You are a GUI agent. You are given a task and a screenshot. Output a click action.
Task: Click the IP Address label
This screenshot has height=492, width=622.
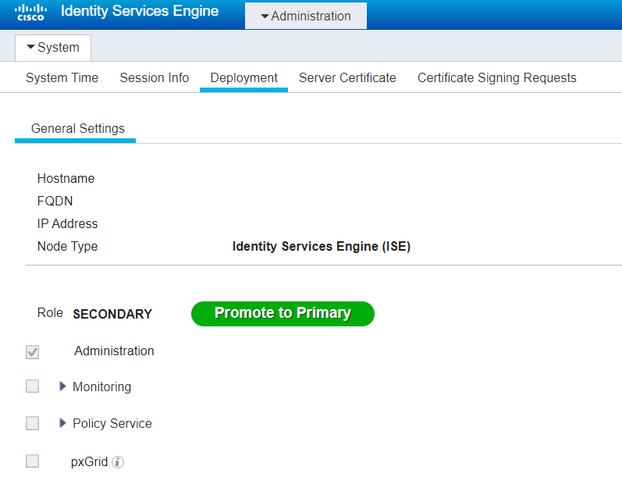(67, 224)
